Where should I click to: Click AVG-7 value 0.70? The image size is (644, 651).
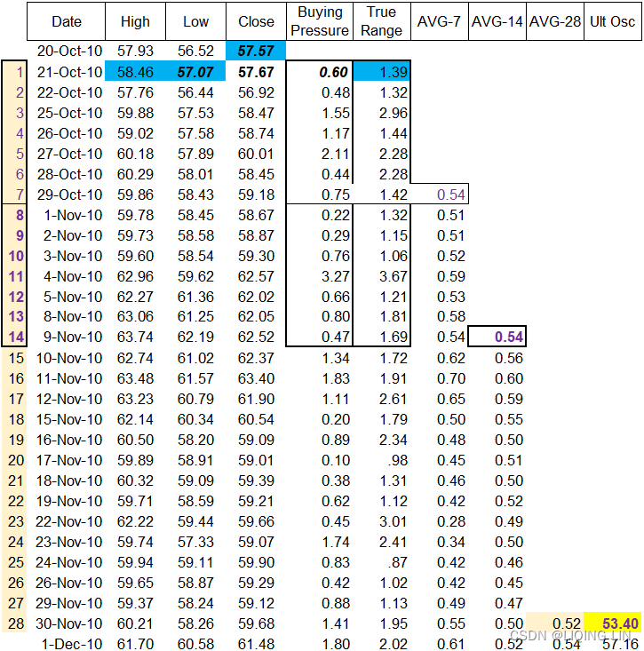point(451,378)
